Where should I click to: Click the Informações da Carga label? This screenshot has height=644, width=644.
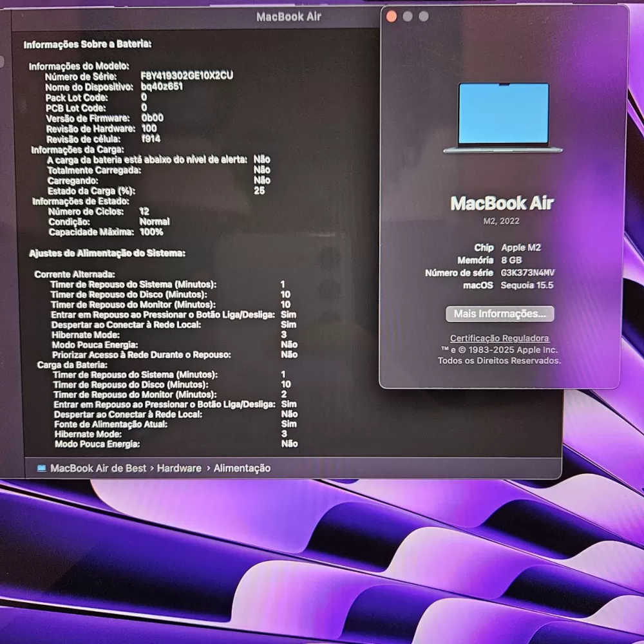78,149
